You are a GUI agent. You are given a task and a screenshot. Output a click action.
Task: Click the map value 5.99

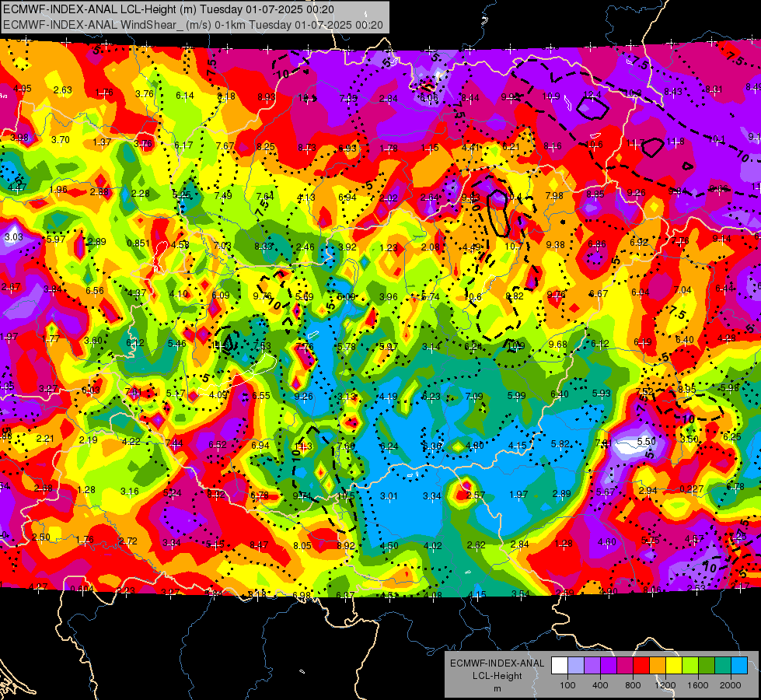coord(516,395)
